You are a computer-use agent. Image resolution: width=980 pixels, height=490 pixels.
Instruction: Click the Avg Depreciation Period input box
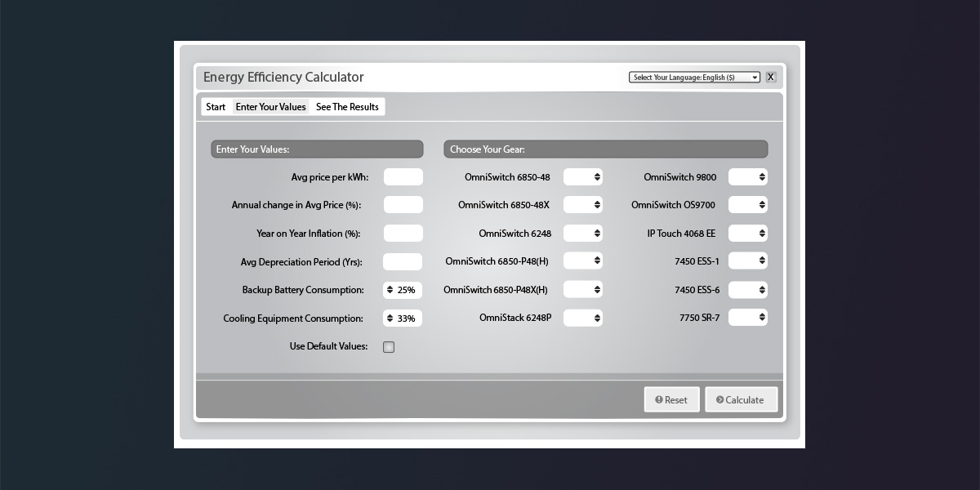click(403, 262)
